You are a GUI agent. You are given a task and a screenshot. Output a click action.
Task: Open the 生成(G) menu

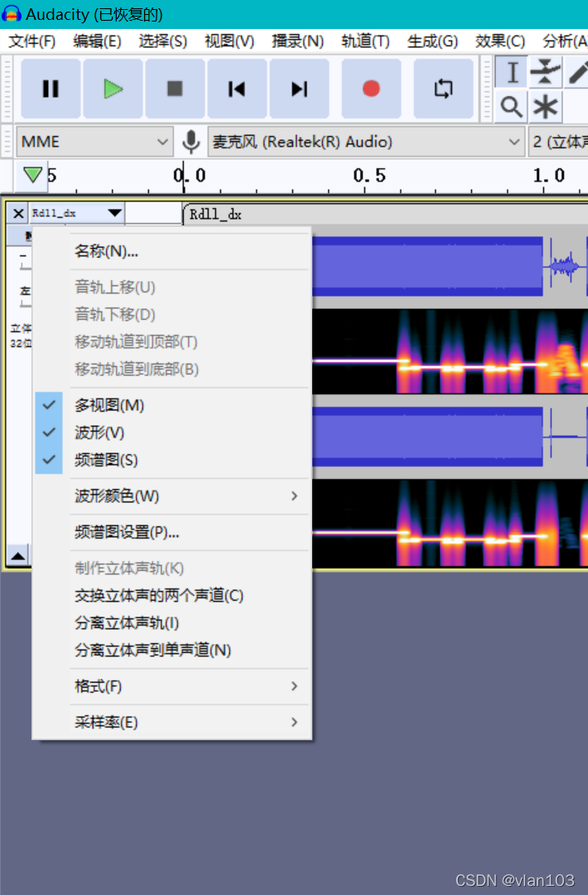pos(432,41)
